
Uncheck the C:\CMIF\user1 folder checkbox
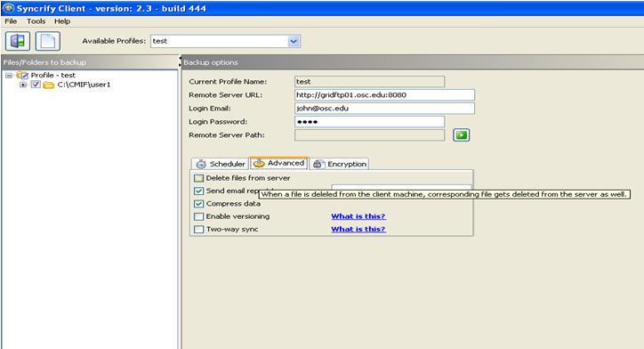pos(36,85)
